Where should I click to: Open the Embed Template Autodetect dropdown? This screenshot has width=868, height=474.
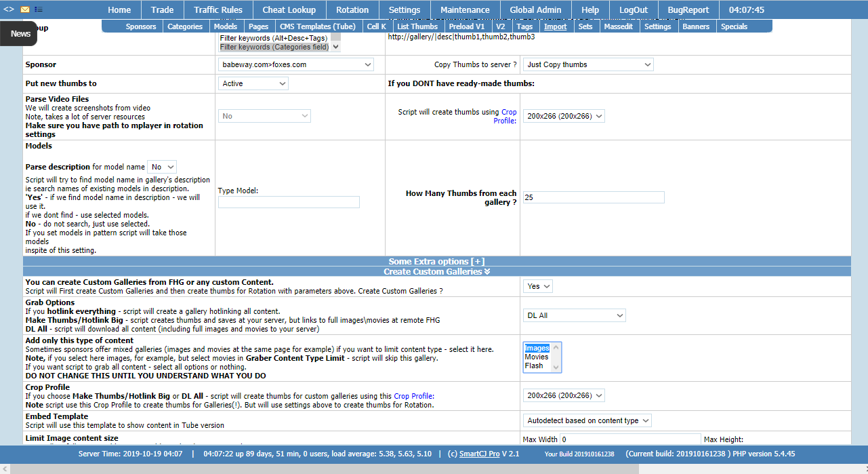[587, 420]
